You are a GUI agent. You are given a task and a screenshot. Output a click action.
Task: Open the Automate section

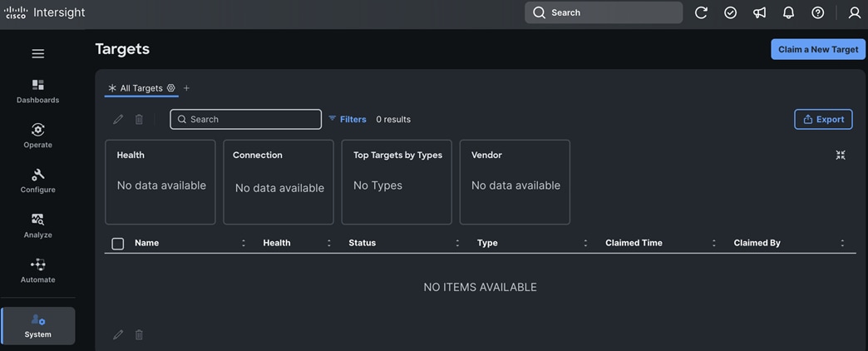[x=37, y=270]
